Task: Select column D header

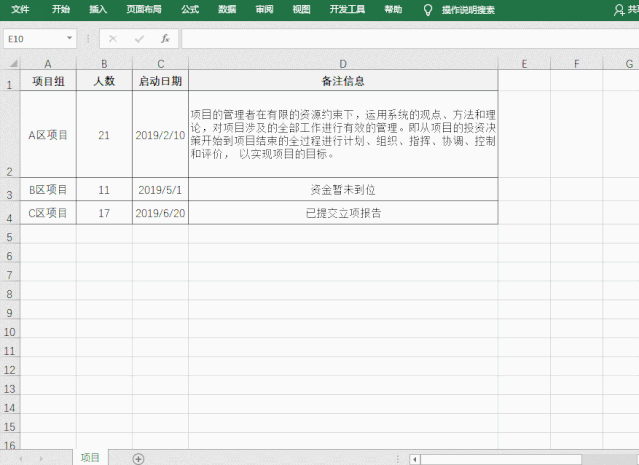Action: 342,64
